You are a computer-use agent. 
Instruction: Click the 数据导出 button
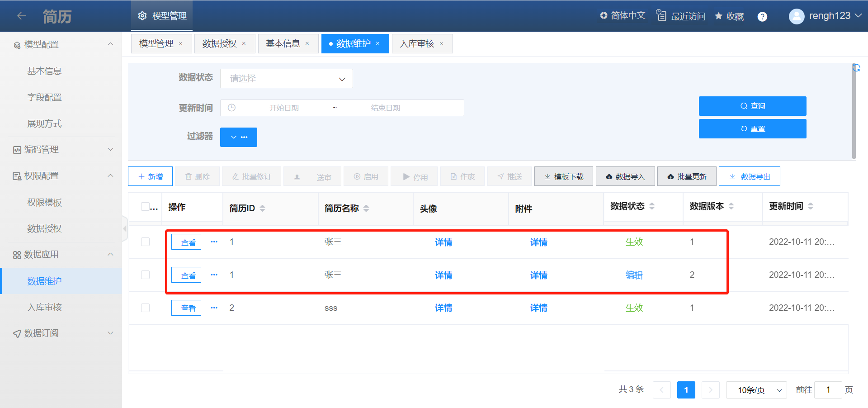point(749,176)
